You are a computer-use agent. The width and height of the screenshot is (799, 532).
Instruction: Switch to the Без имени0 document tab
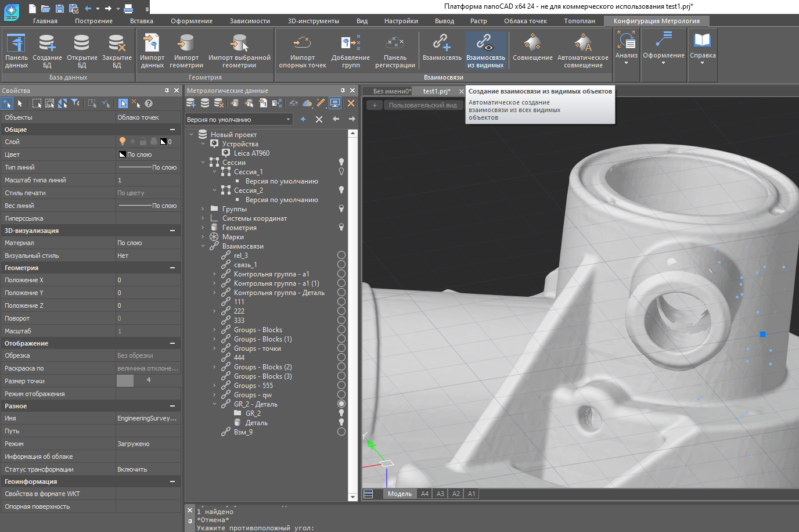pos(391,91)
